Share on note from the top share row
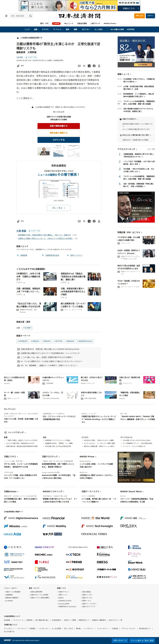This screenshot has width=159, height=644. 84,66
